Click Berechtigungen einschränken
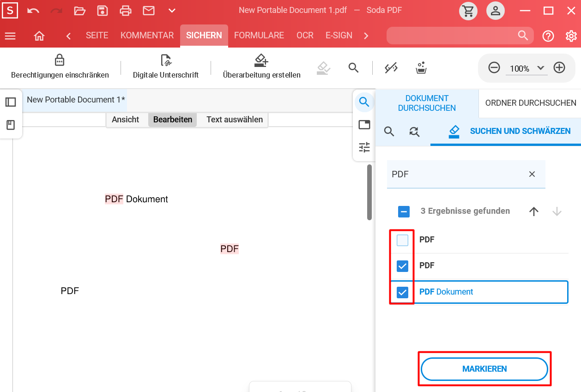Screen dimensions: 581x392 [60, 67]
